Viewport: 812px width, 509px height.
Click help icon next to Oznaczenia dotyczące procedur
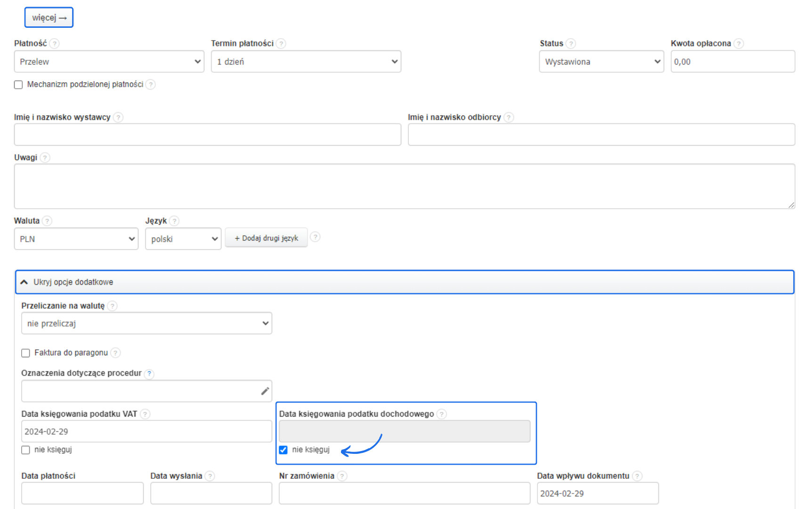click(149, 374)
